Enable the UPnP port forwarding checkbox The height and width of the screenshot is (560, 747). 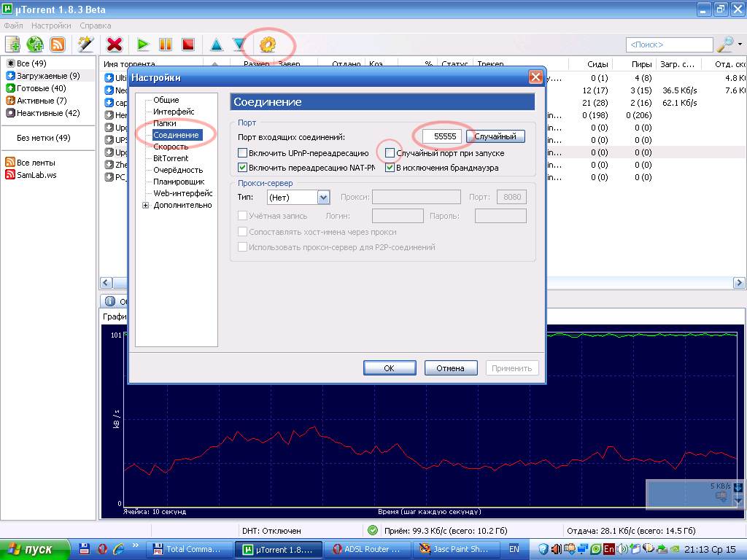coord(243,153)
